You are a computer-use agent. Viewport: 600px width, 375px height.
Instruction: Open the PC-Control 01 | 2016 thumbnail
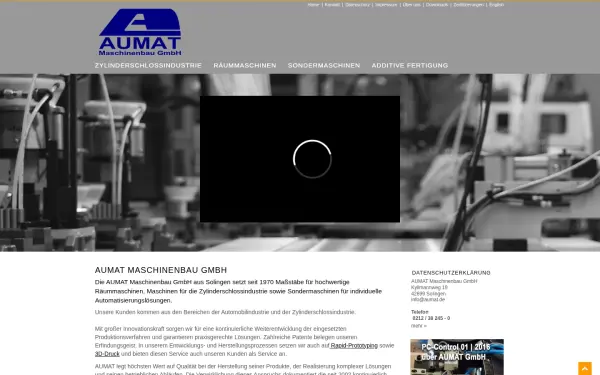(x=457, y=357)
